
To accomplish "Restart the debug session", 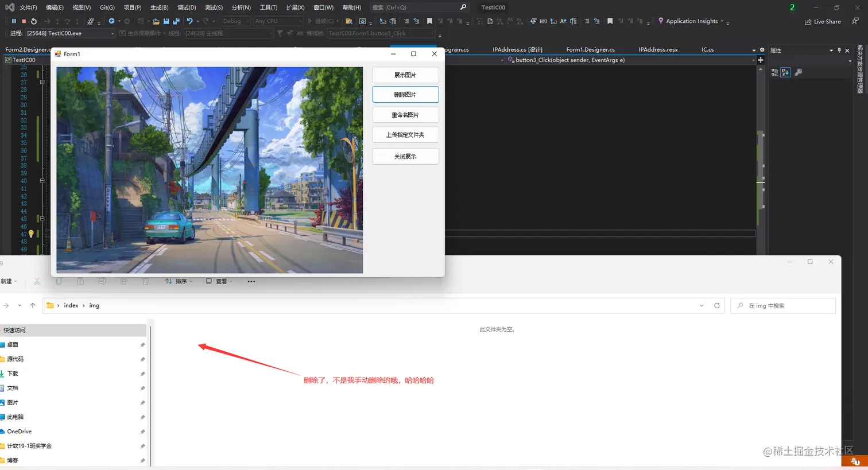I will (34, 21).
